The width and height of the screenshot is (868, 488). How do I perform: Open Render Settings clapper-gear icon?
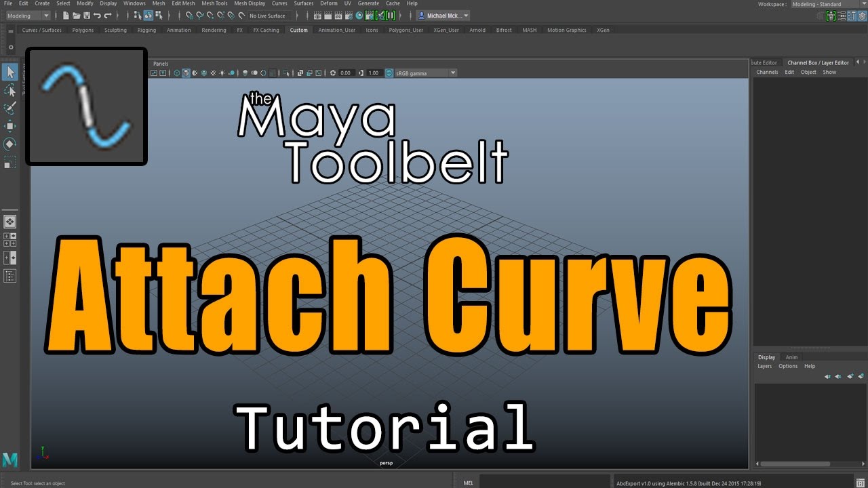point(349,16)
